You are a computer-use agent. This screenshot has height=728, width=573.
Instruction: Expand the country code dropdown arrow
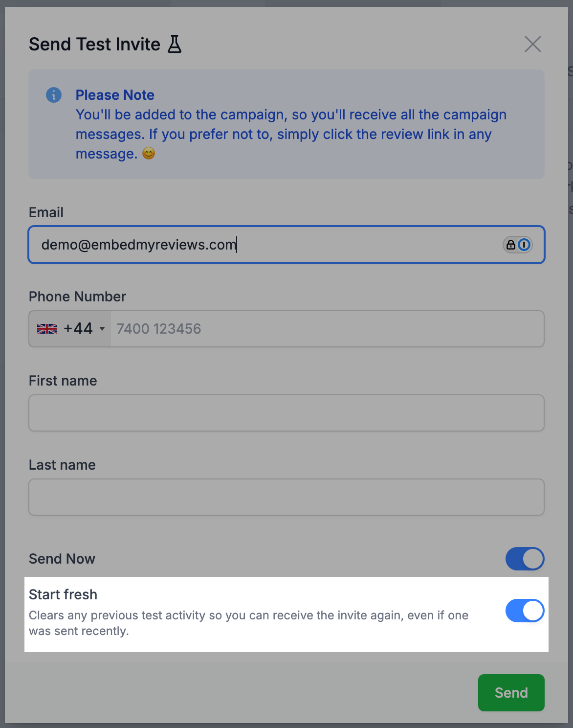pos(102,329)
